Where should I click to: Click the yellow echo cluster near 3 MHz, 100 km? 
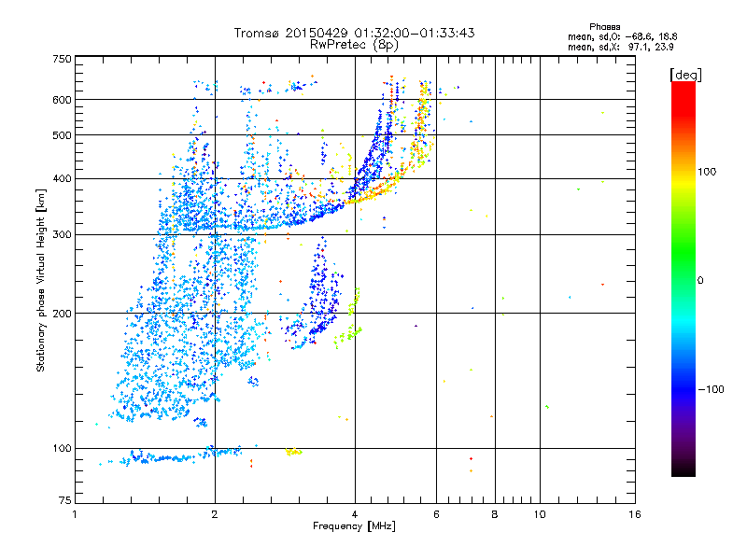click(293, 452)
